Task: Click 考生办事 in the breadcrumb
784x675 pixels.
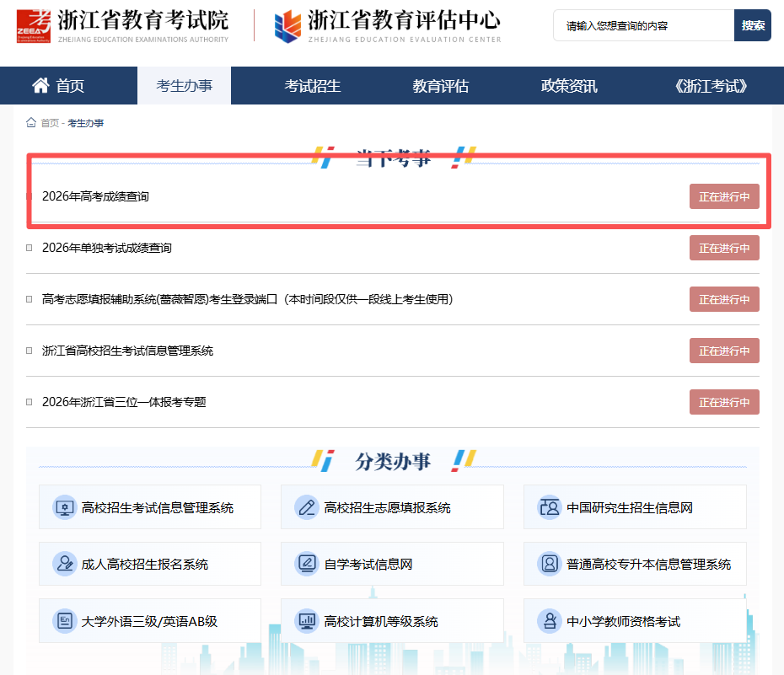Action: tap(85, 123)
